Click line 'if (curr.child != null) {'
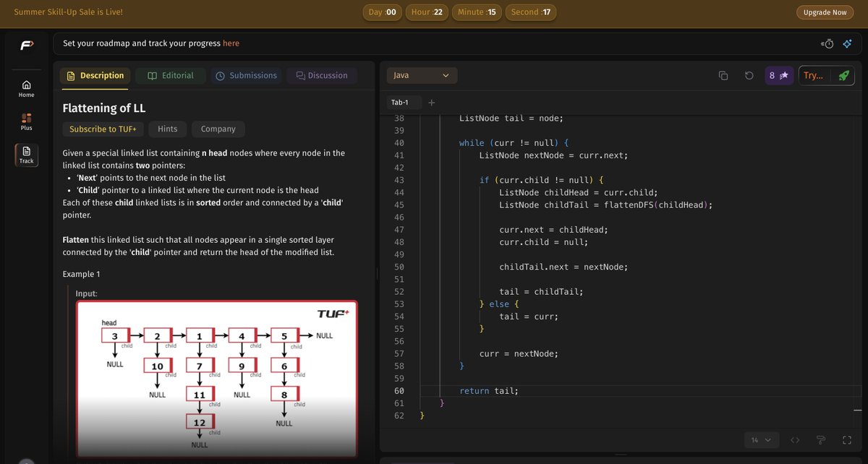The image size is (868, 464). click(x=541, y=180)
